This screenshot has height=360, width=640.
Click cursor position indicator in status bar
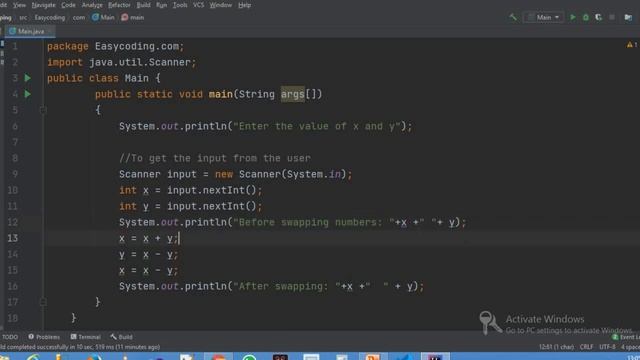pyautogui.click(x=556, y=347)
